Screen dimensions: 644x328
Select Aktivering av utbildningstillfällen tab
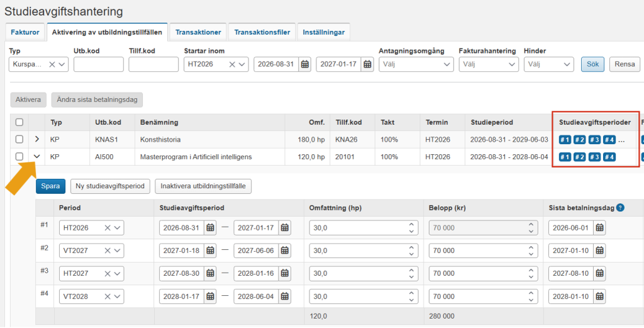[x=107, y=32]
